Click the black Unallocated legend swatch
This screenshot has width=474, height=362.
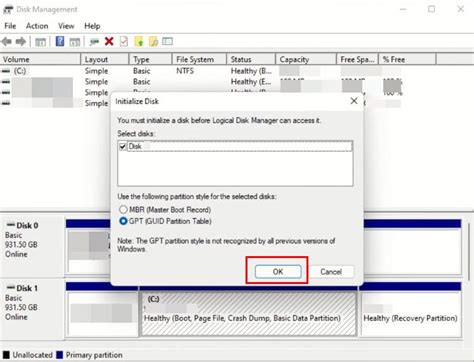click(6, 355)
